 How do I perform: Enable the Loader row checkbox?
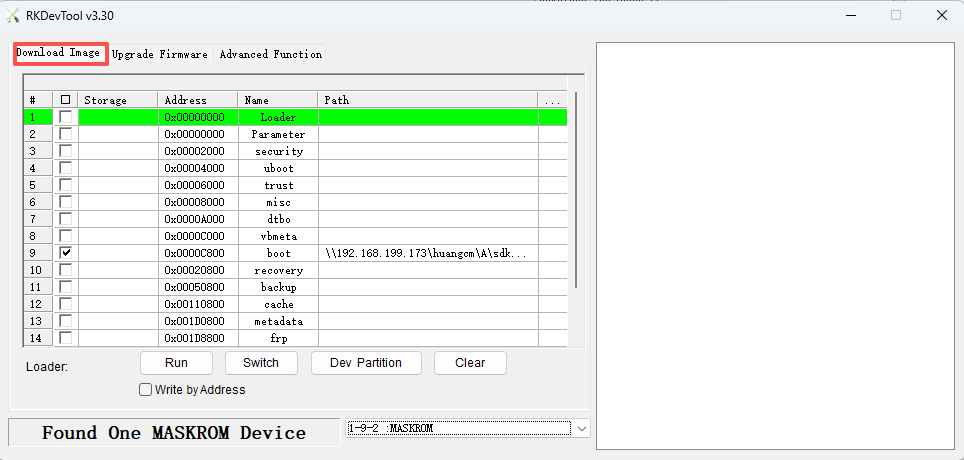tap(66, 117)
